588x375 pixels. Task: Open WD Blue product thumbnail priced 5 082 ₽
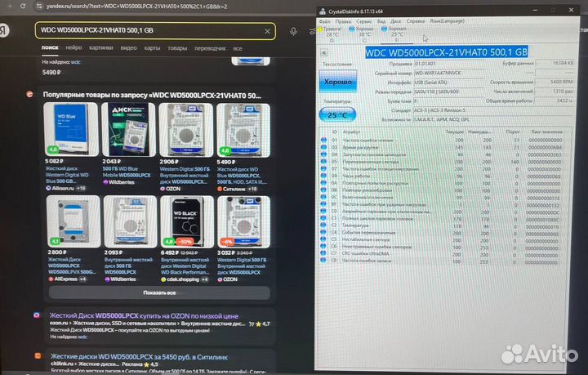click(71, 129)
